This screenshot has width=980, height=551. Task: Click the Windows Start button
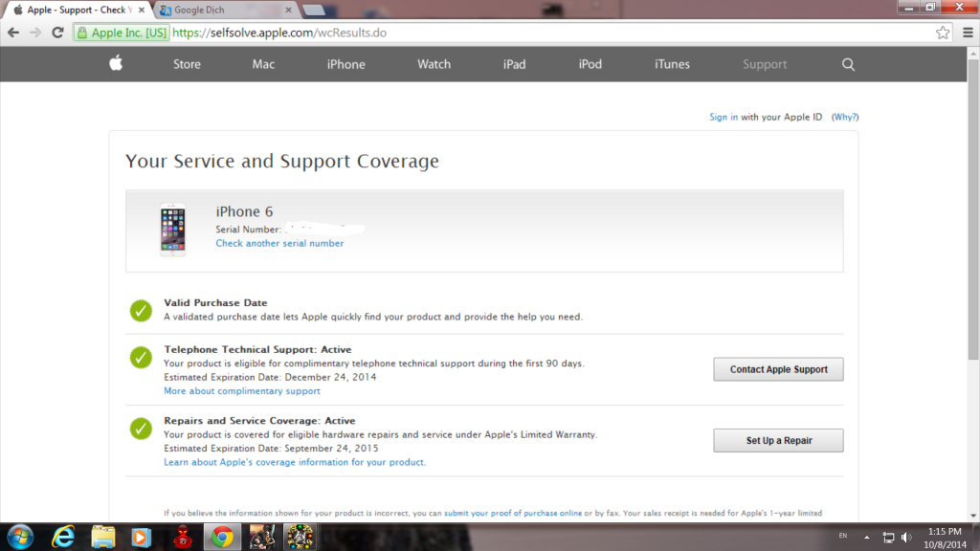21,537
